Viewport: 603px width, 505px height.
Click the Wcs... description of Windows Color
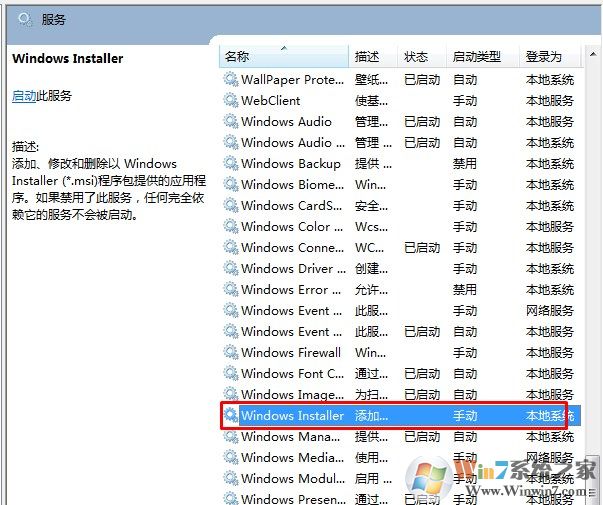pyautogui.click(x=371, y=226)
